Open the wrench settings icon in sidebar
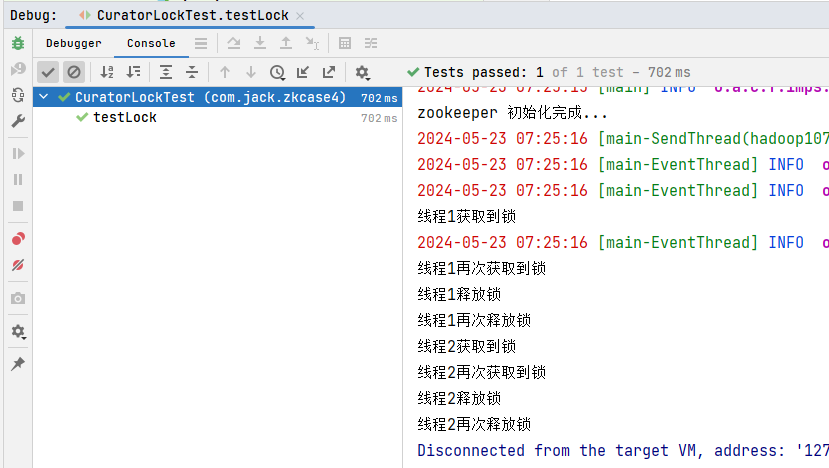 (x=18, y=121)
